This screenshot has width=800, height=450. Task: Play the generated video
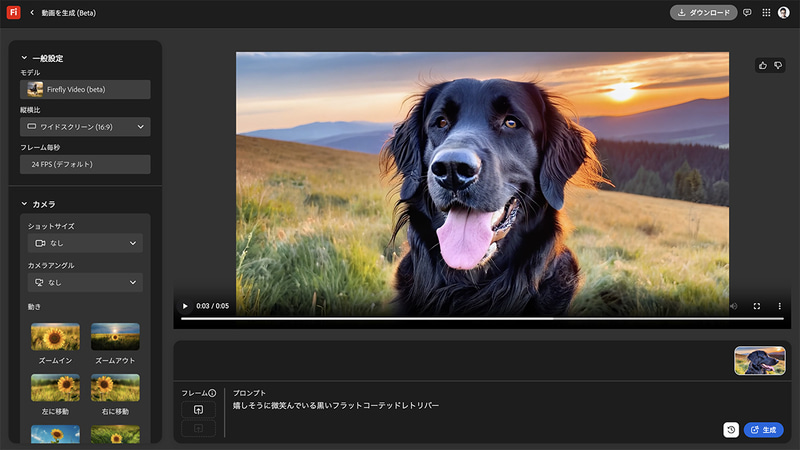pos(185,306)
